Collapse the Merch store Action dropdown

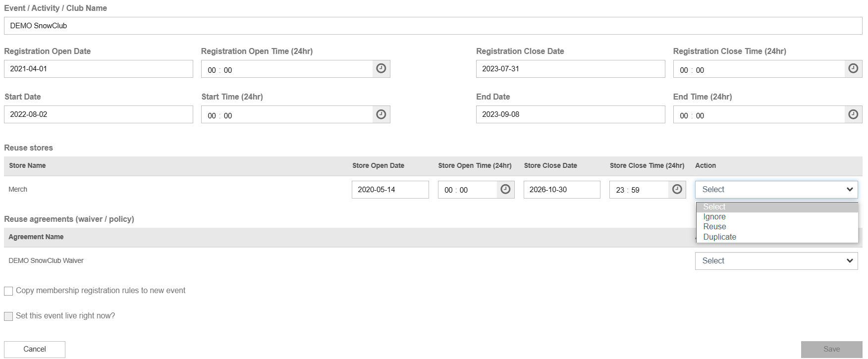776,190
